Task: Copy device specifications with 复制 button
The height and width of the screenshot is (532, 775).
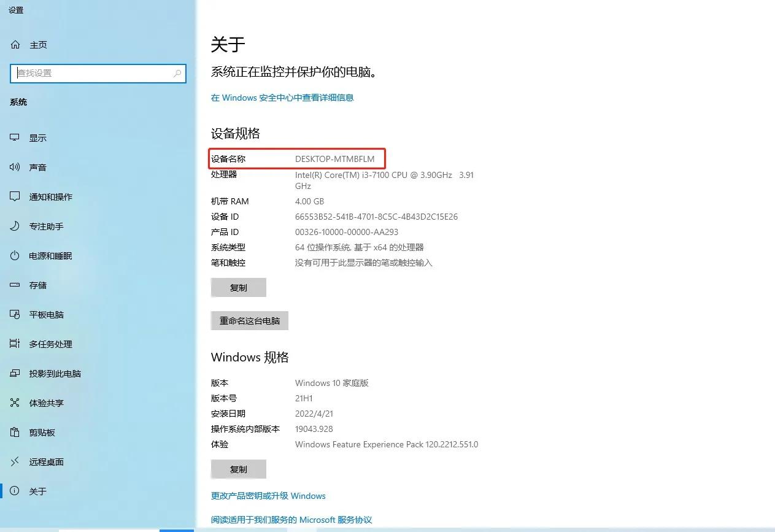Action: point(238,288)
